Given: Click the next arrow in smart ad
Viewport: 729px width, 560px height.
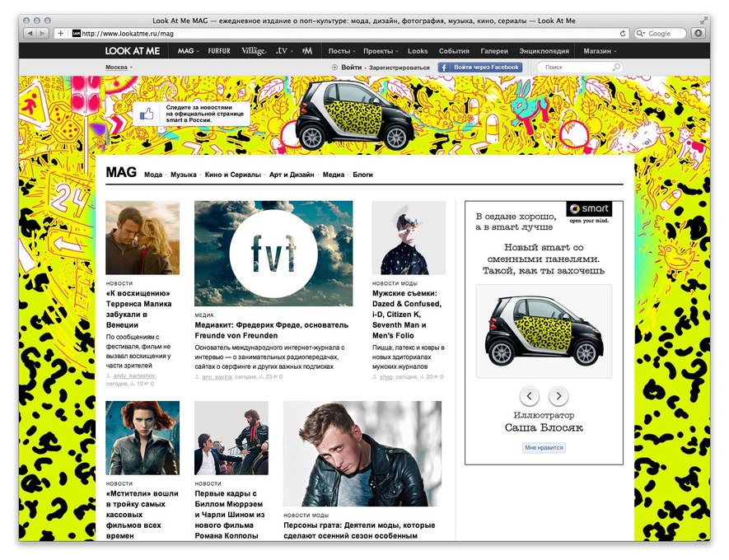Looking at the screenshot, I should [558, 395].
